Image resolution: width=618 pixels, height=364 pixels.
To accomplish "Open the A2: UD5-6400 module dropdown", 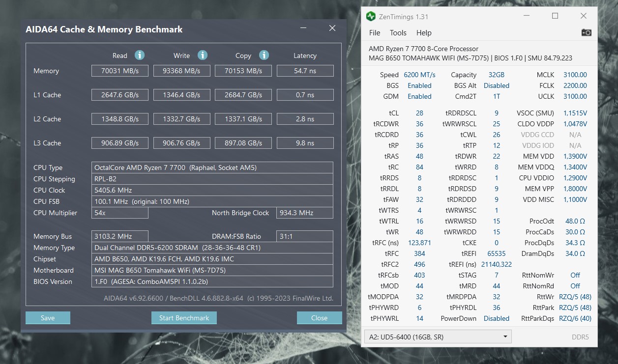I will click(x=438, y=336).
